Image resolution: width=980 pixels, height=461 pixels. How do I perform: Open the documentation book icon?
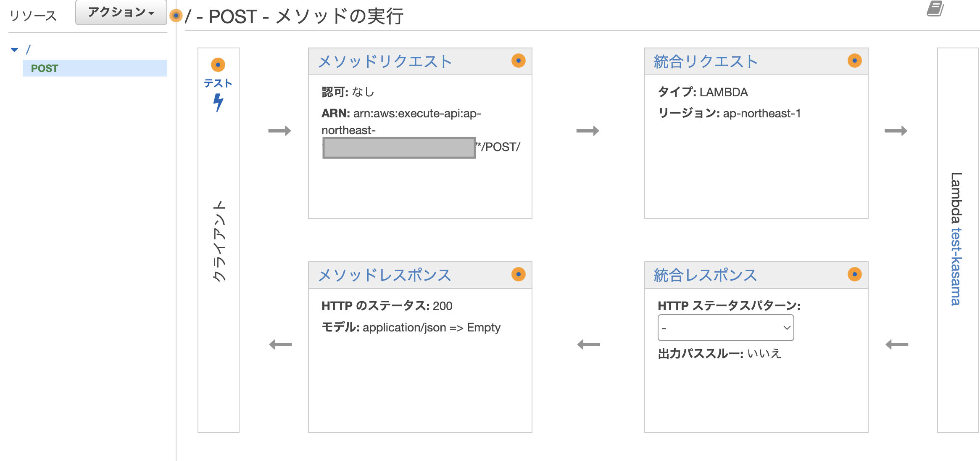pyautogui.click(x=935, y=9)
